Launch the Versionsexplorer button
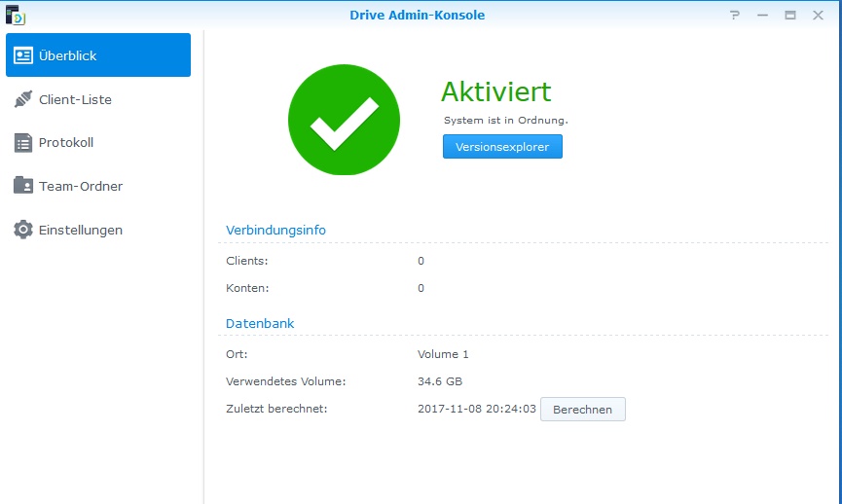Viewport: 842px width, 504px height. click(x=502, y=147)
